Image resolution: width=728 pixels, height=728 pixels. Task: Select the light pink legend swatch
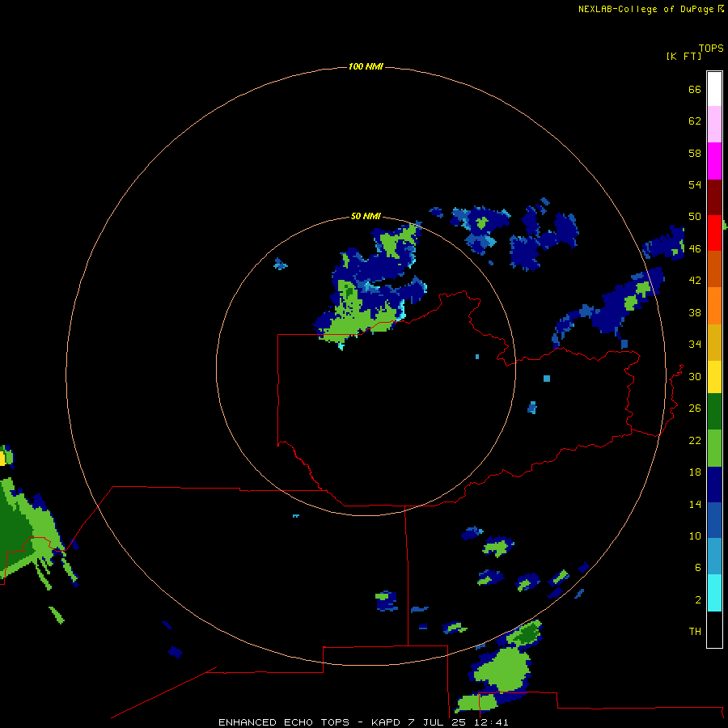point(714,124)
